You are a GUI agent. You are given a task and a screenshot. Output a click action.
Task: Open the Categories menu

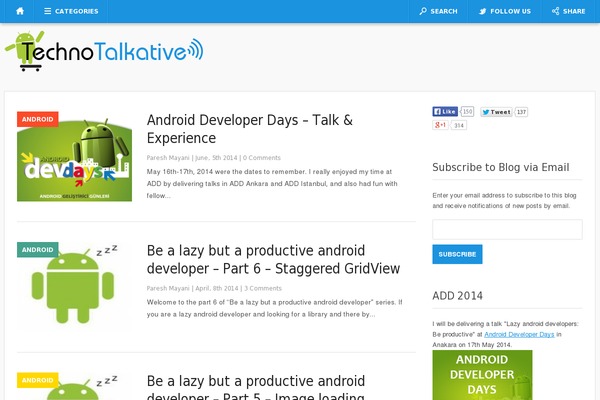71,11
